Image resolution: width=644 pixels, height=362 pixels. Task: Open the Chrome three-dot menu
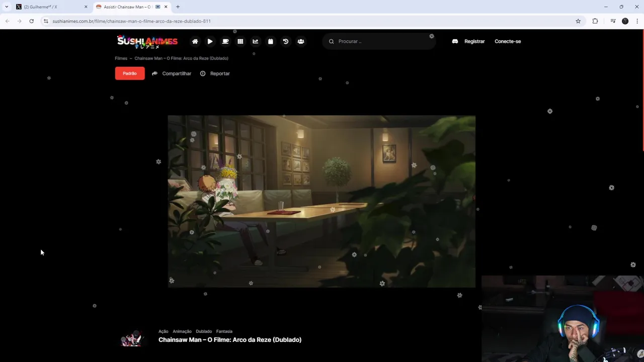637,21
